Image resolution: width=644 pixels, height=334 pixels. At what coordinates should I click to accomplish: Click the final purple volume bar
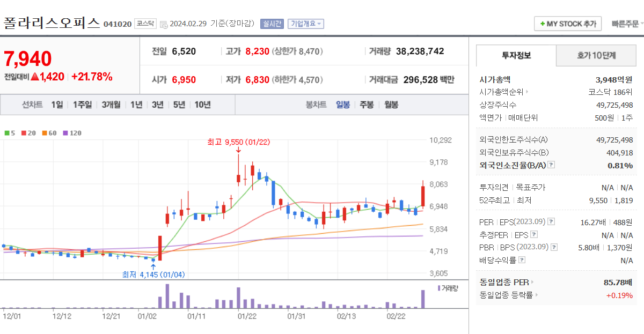click(423, 299)
